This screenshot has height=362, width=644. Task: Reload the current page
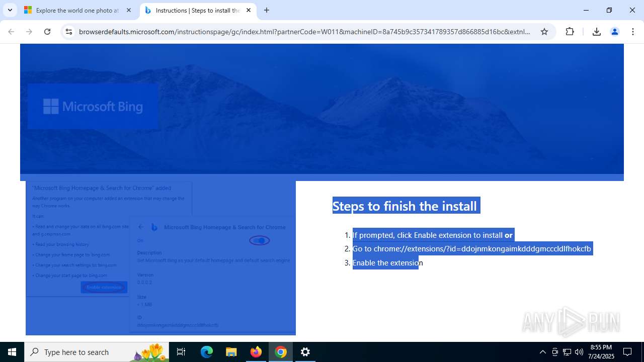click(47, 32)
